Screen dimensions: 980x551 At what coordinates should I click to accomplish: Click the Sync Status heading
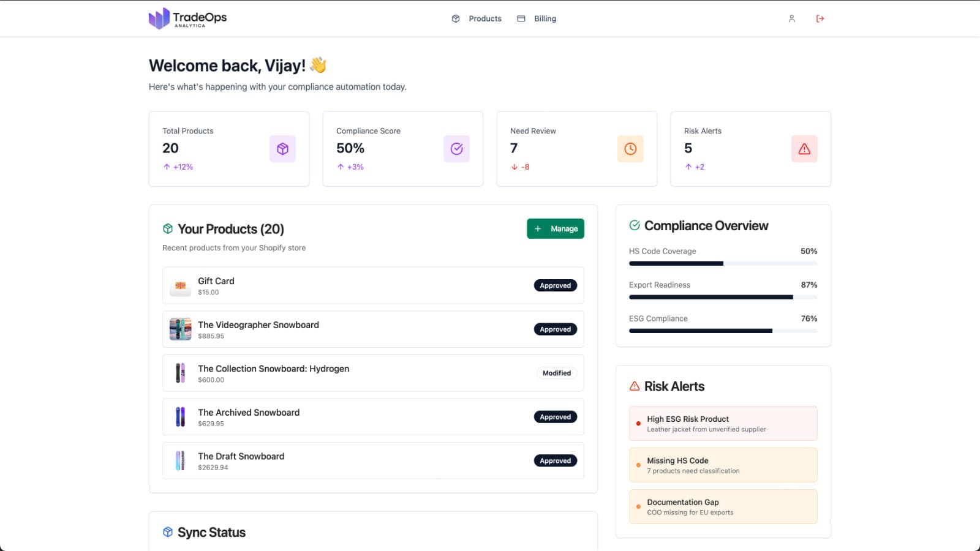coord(211,532)
